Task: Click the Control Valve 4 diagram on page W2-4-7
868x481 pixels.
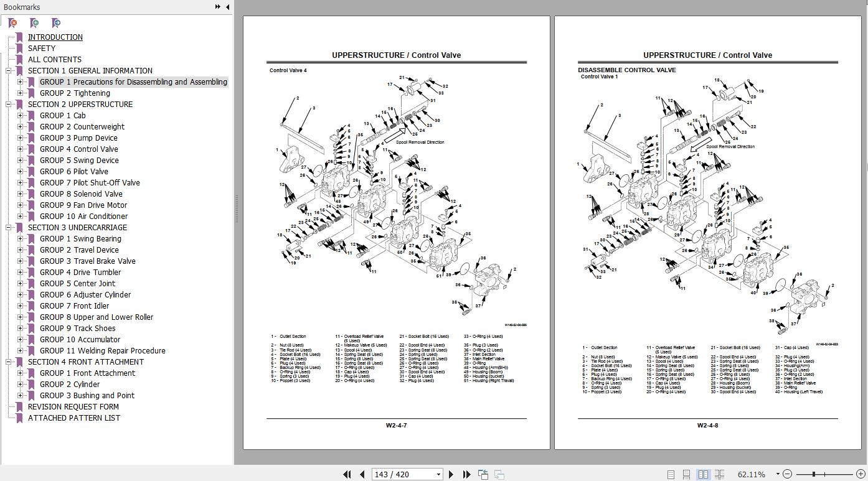Action: (x=397, y=196)
